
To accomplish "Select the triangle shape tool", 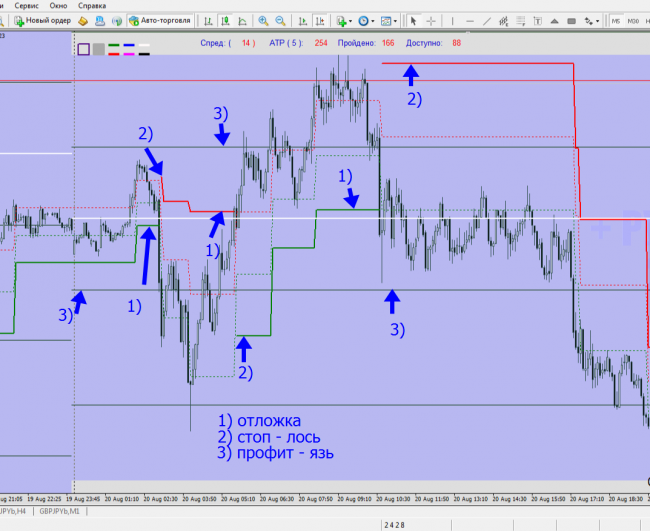I will (554, 21).
